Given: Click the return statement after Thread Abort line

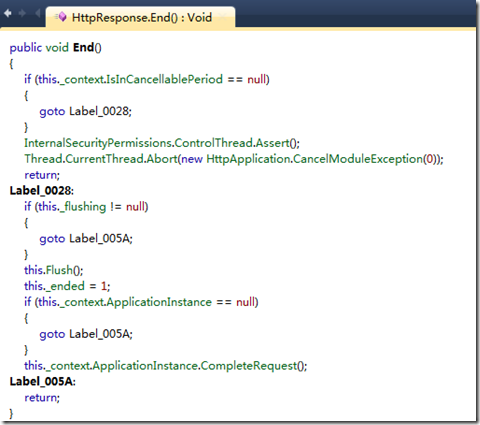Looking at the screenshot, I should (42, 175).
